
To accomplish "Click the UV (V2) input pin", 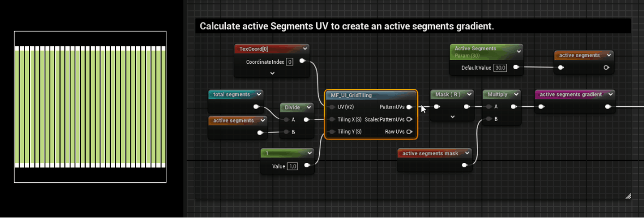I will tap(332, 107).
